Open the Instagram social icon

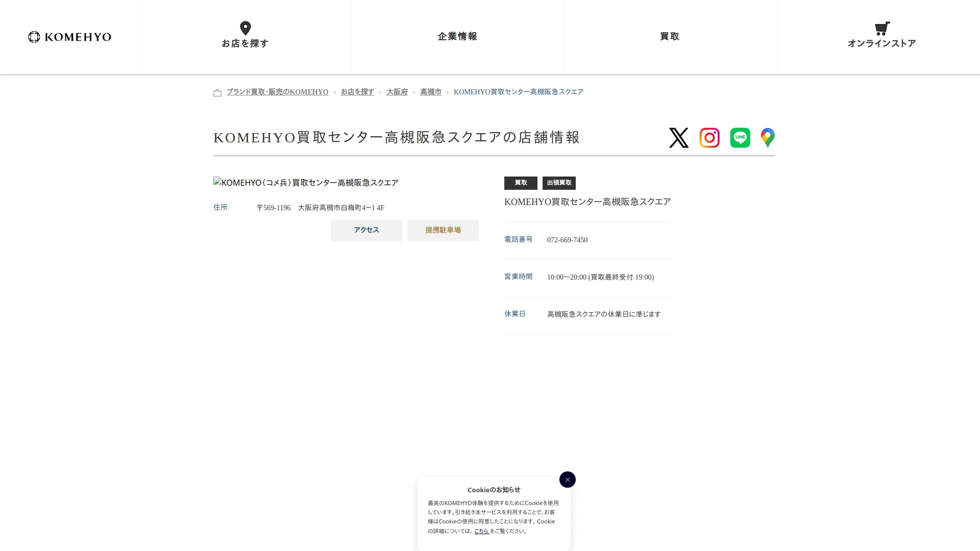coord(709,138)
